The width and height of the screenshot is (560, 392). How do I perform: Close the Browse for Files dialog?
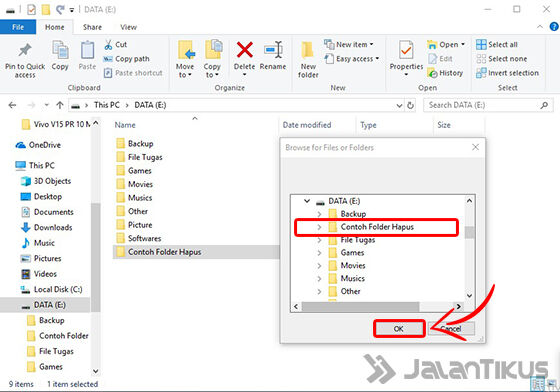475,147
